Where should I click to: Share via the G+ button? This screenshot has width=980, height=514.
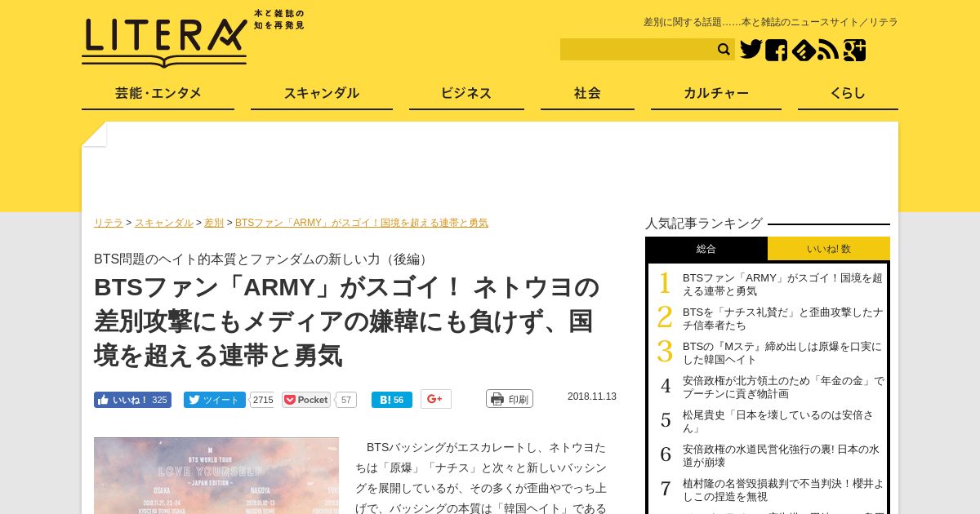436,399
